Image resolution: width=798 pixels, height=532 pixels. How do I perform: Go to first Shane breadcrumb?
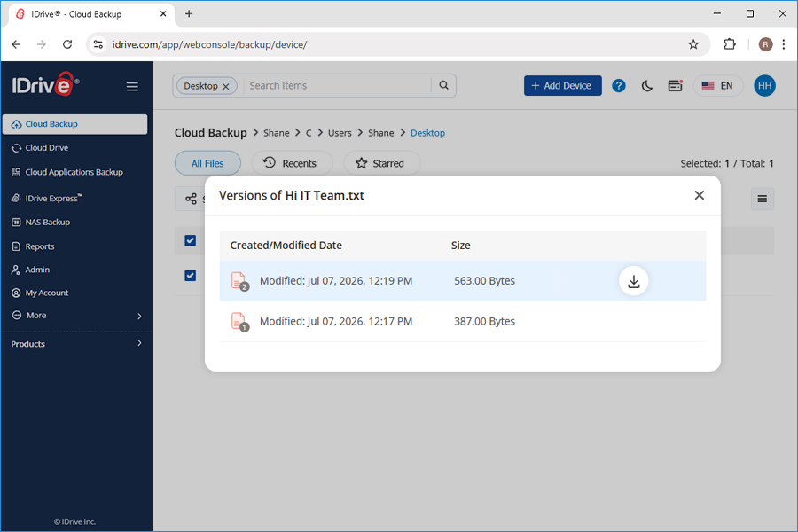(277, 133)
